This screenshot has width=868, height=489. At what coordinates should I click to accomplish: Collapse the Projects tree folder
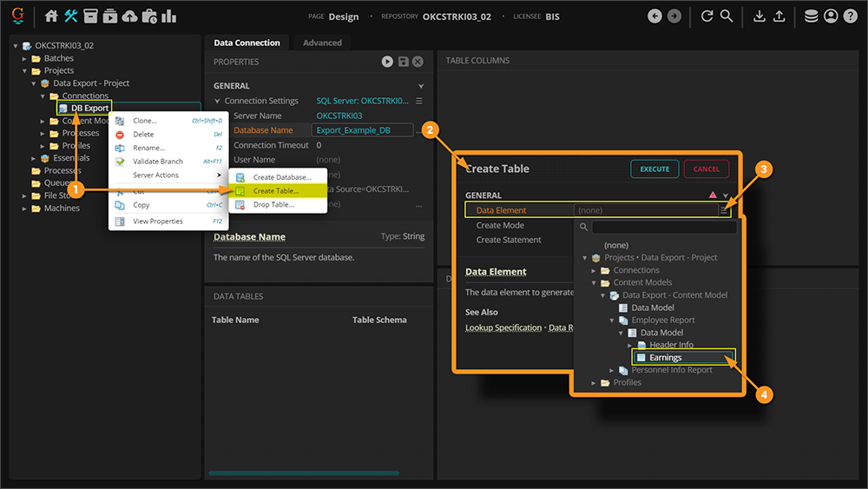click(x=25, y=71)
